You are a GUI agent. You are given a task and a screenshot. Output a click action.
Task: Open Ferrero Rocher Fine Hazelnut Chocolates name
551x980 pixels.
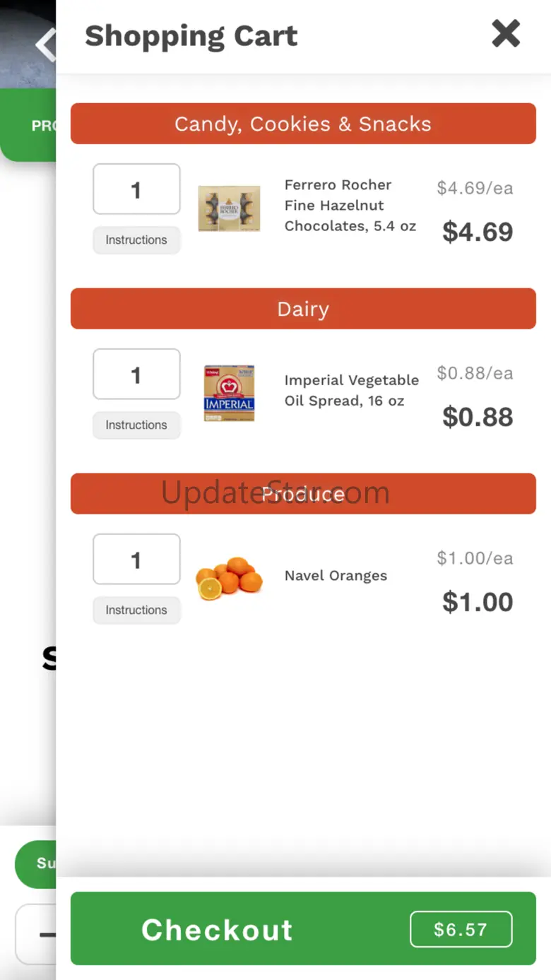[350, 206]
